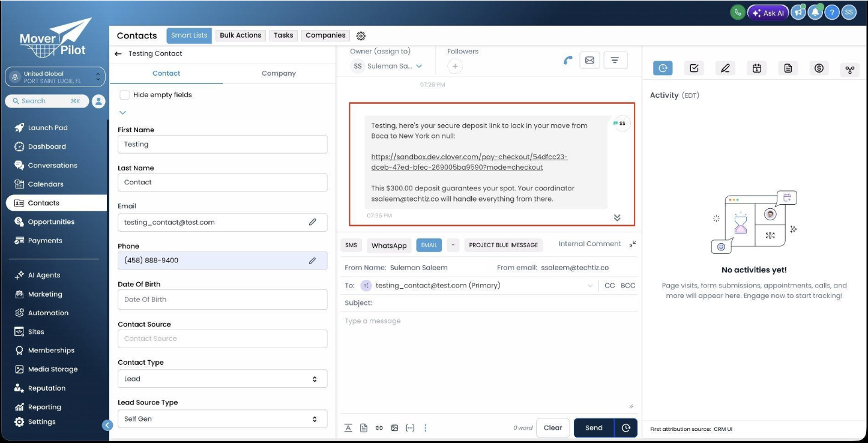Schedule the message with the clock button
Viewport: 868px width, 443px height.
626,428
